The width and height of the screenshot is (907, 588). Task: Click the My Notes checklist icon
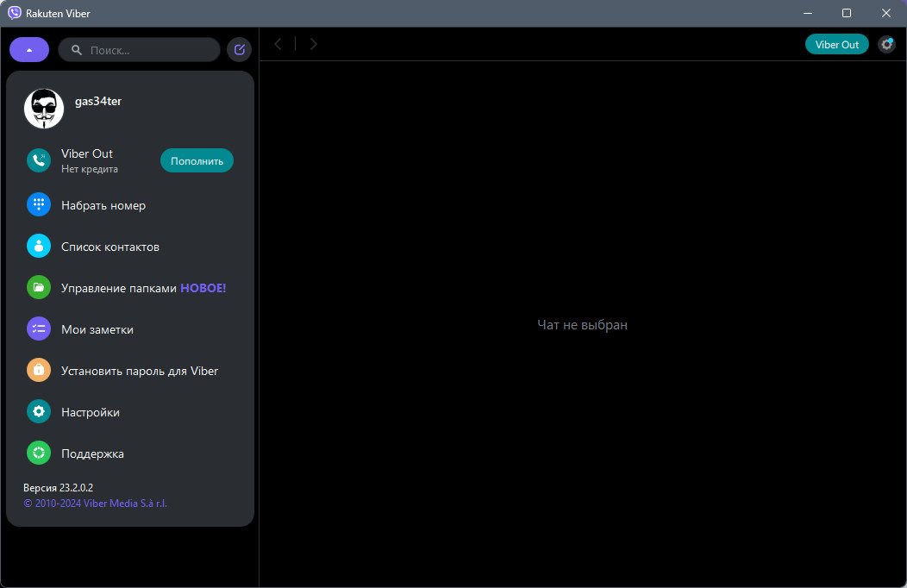[x=39, y=329]
